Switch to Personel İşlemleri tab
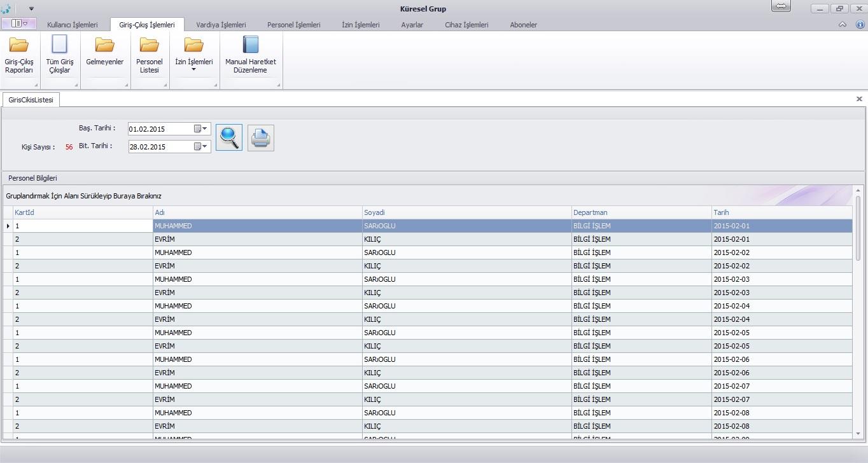The height and width of the screenshot is (463, 868). [x=294, y=25]
